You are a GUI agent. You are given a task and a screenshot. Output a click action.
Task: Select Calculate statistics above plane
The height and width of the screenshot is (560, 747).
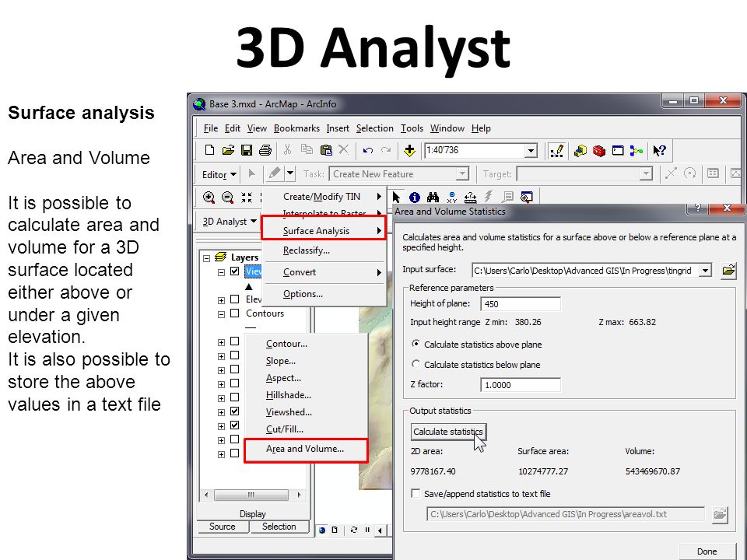416,344
